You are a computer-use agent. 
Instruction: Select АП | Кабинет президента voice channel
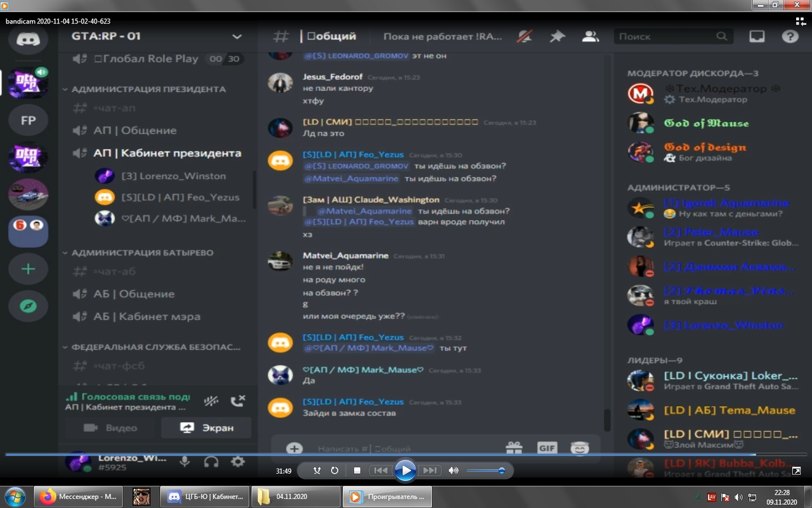pos(158,153)
